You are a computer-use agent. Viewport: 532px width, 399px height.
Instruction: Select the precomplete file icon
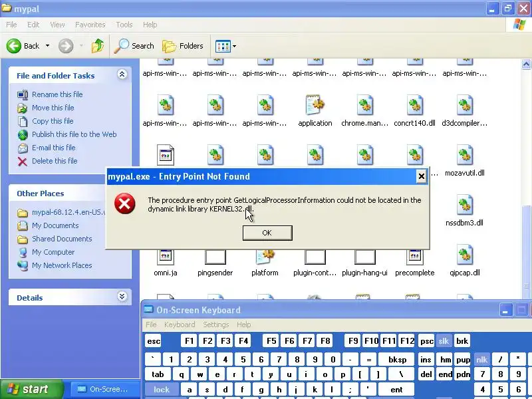pyautogui.click(x=414, y=257)
